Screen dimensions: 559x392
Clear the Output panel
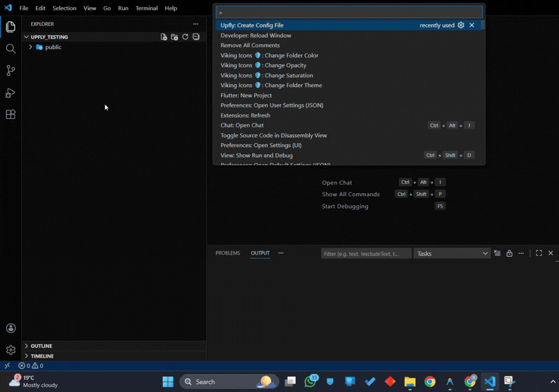click(497, 253)
